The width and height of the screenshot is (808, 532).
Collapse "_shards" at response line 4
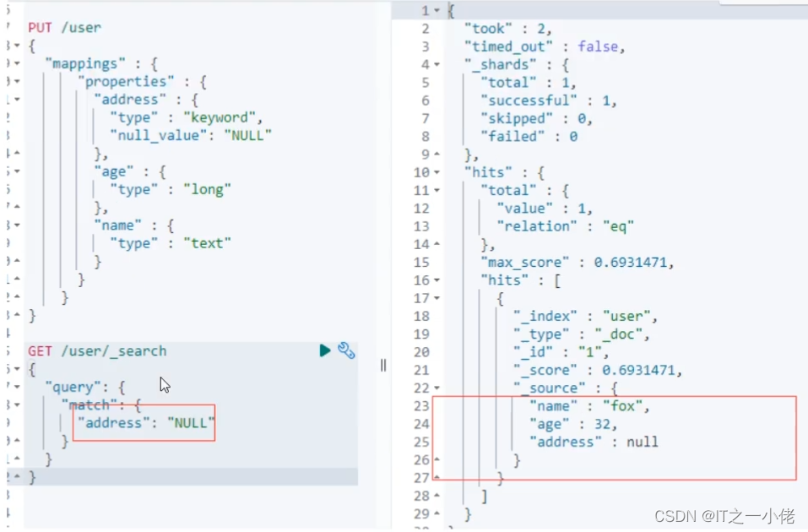tap(437, 64)
